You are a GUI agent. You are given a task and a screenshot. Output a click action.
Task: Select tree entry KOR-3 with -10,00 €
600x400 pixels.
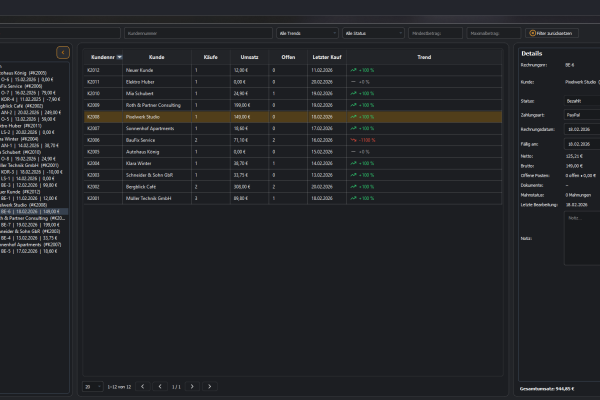click(x=31, y=172)
